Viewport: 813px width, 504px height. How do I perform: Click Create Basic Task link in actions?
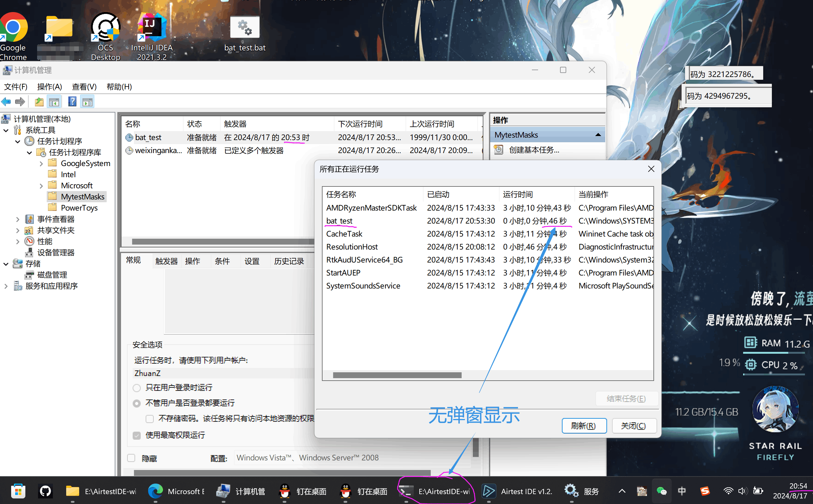(534, 150)
